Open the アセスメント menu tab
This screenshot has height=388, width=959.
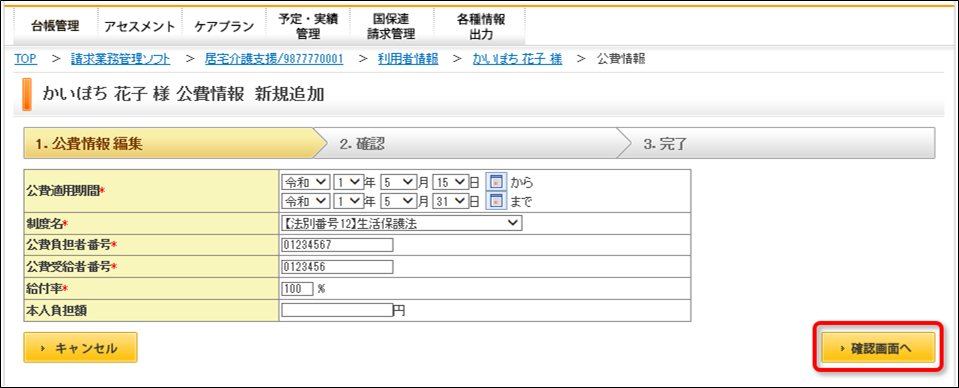click(x=139, y=26)
